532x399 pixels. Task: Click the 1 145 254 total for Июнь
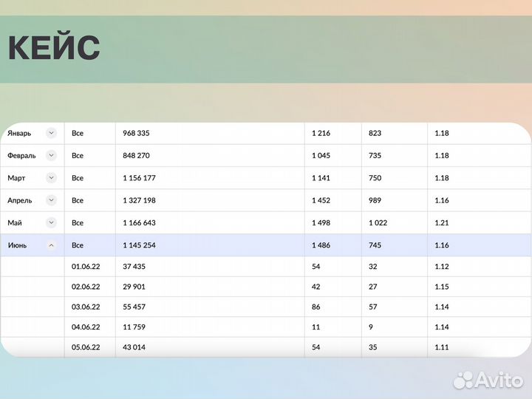(x=140, y=245)
